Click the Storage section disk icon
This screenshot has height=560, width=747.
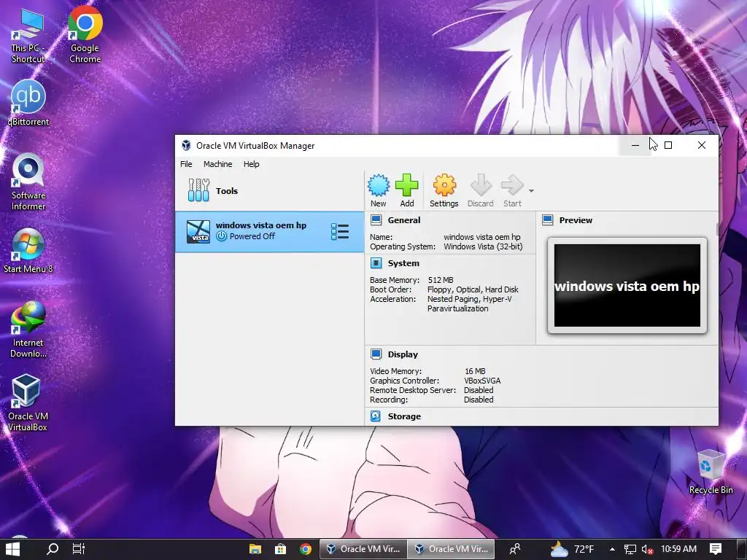coord(376,416)
